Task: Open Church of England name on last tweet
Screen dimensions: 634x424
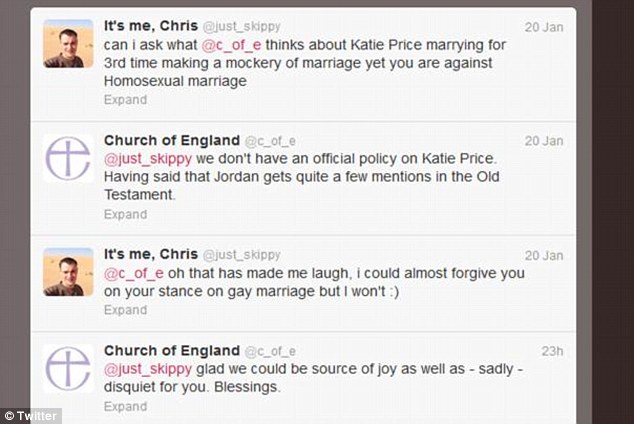Action: (171, 350)
